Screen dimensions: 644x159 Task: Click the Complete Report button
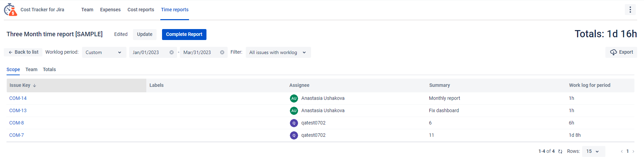pos(184,34)
